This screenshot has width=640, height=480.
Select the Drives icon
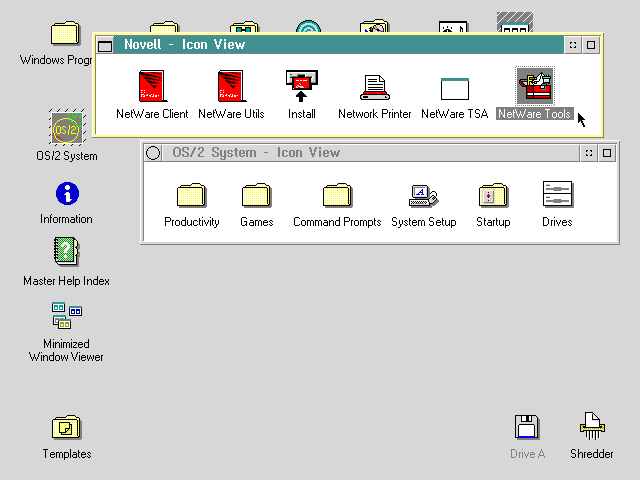click(x=557, y=194)
